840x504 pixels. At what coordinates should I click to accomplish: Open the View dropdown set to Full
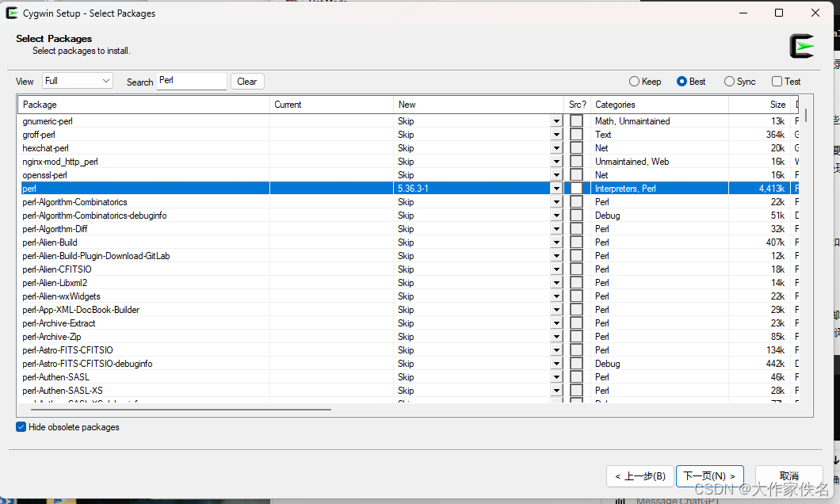tap(78, 81)
